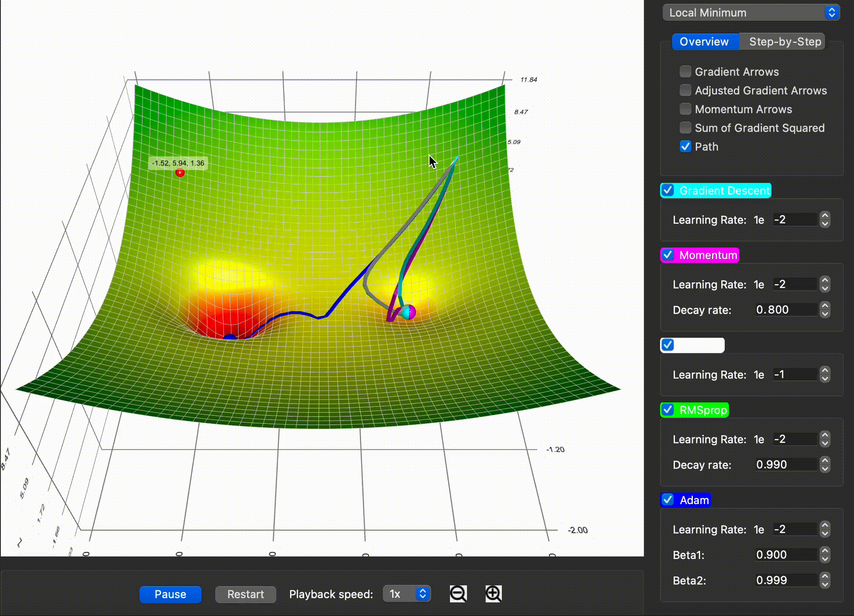The width and height of the screenshot is (854, 616).
Task: Enable Gradient Arrows checkbox
Action: tap(685, 71)
